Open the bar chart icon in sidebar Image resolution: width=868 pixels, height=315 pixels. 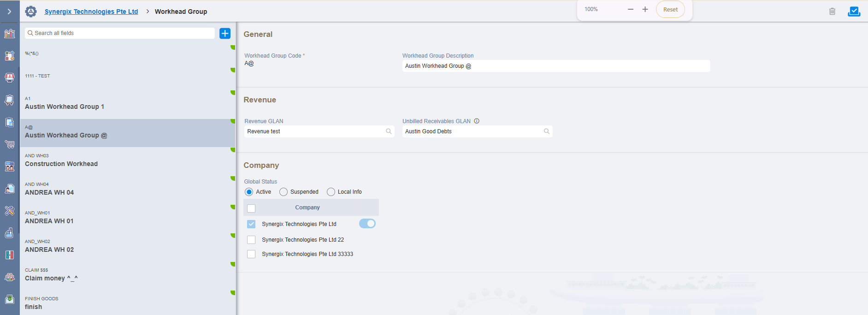click(10, 33)
